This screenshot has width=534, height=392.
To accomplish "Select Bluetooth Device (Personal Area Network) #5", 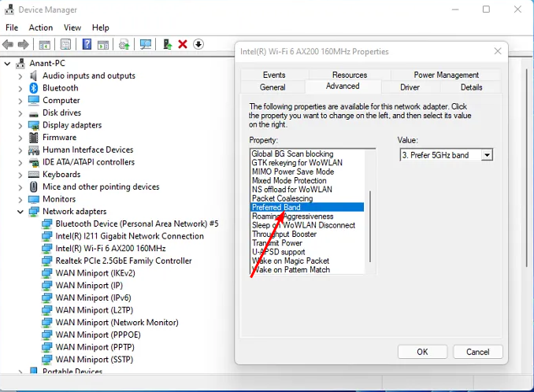I will 137,224.
